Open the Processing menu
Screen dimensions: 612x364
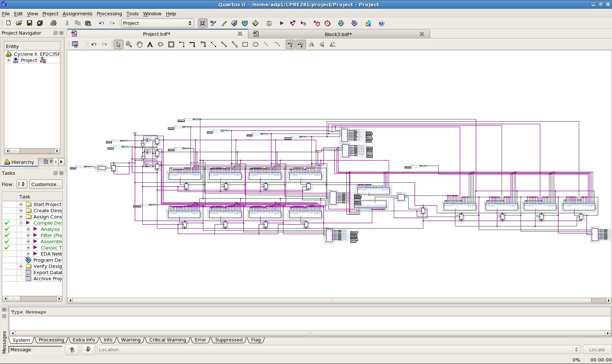pyautogui.click(x=109, y=13)
